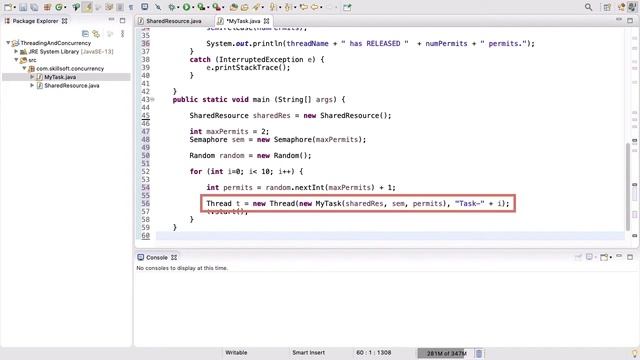The image size is (640, 360).
Task: Click the Pin Editor icon in toolbar
Action: (347, 7)
